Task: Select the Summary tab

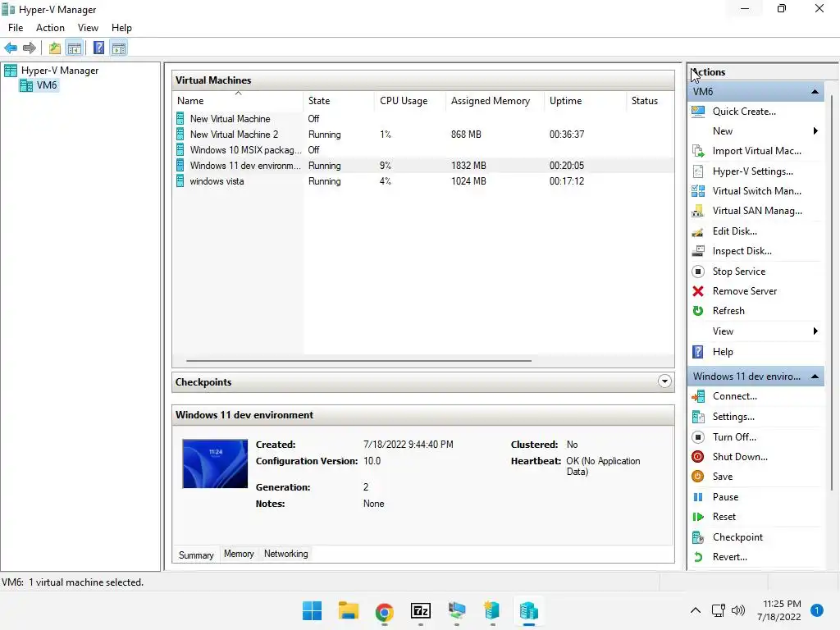Action: click(x=196, y=555)
